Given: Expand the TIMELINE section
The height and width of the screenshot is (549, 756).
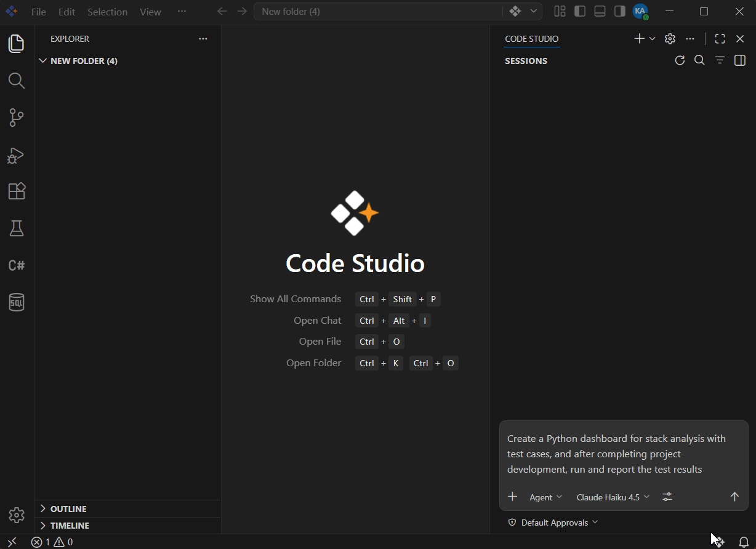Looking at the screenshot, I should click(128, 526).
